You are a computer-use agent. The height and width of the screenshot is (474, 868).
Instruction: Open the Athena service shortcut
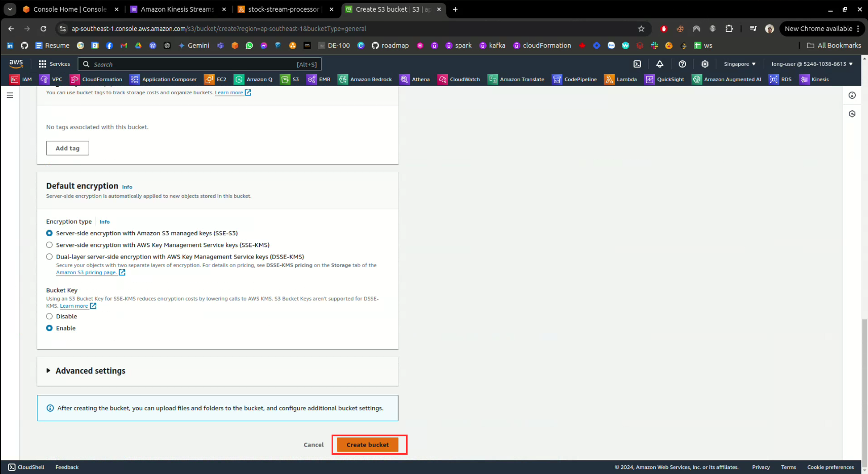click(415, 80)
